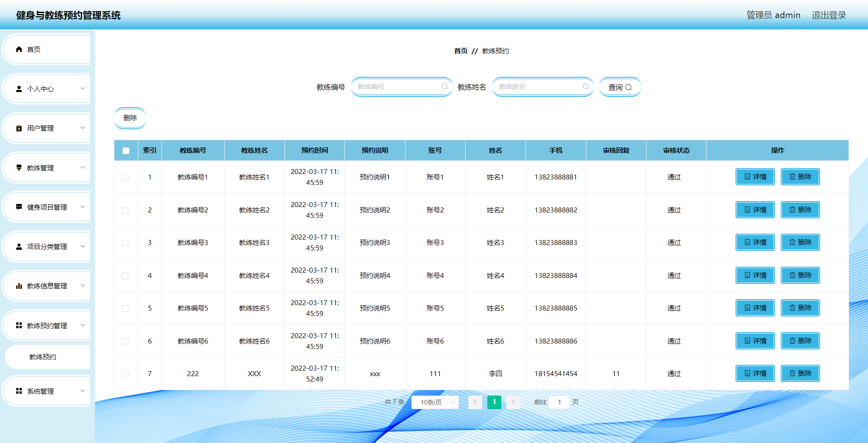Select the checkbox for 教练编号5 row

tap(126, 308)
